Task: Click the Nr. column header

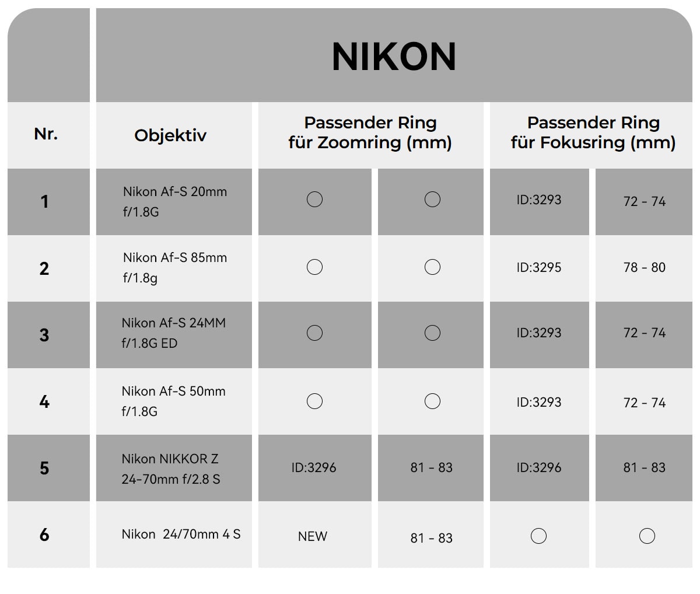Action: [x=46, y=134]
